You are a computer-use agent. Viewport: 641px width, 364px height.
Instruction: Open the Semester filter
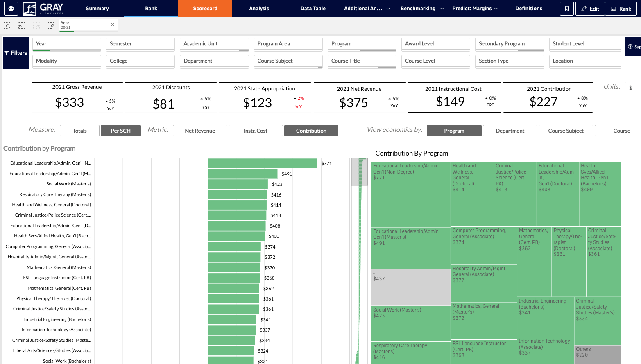[140, 44]
